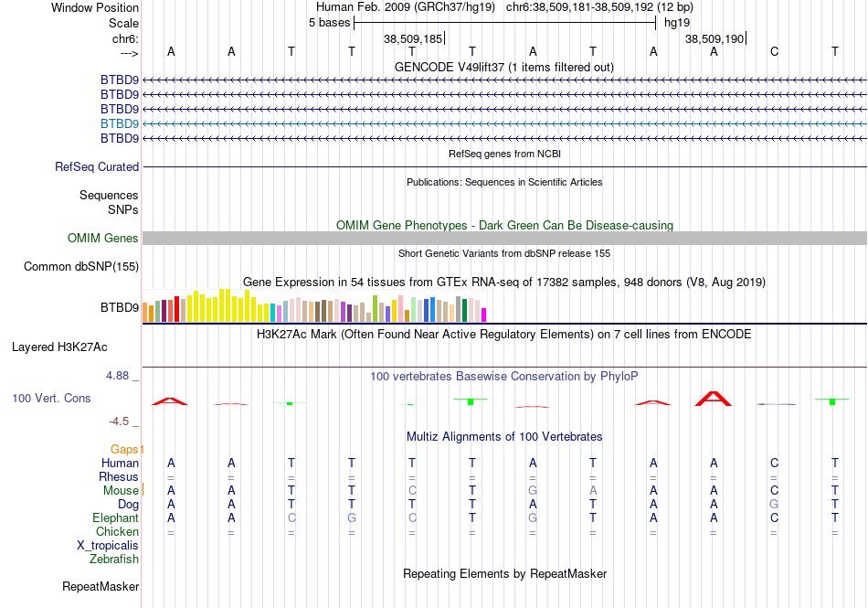Click the Chicken species row label
Viewport: 868px width, 608px height.
117,531
